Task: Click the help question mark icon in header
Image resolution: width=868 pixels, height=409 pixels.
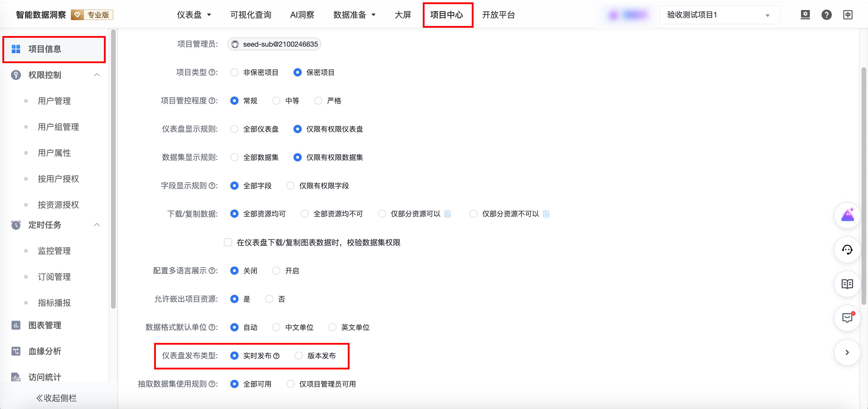Action: [826, 15]
